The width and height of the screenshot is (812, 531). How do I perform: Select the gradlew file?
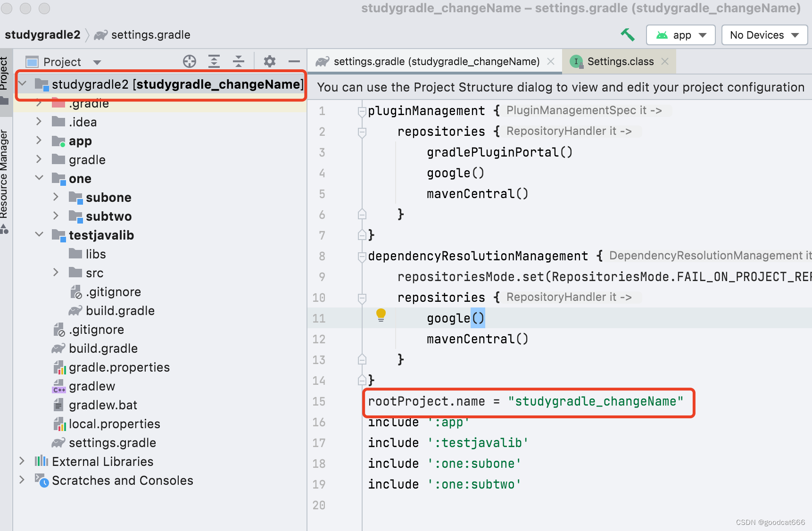[83, 386]
